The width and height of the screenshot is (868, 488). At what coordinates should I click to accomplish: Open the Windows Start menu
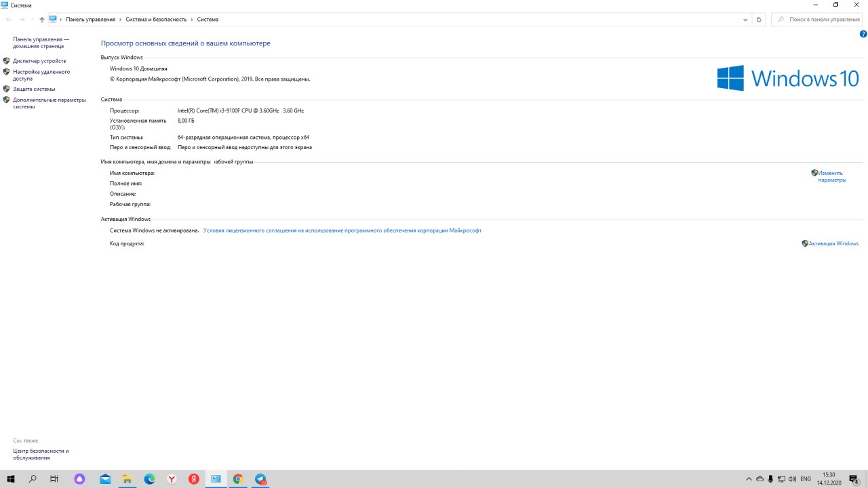[11, 479]
